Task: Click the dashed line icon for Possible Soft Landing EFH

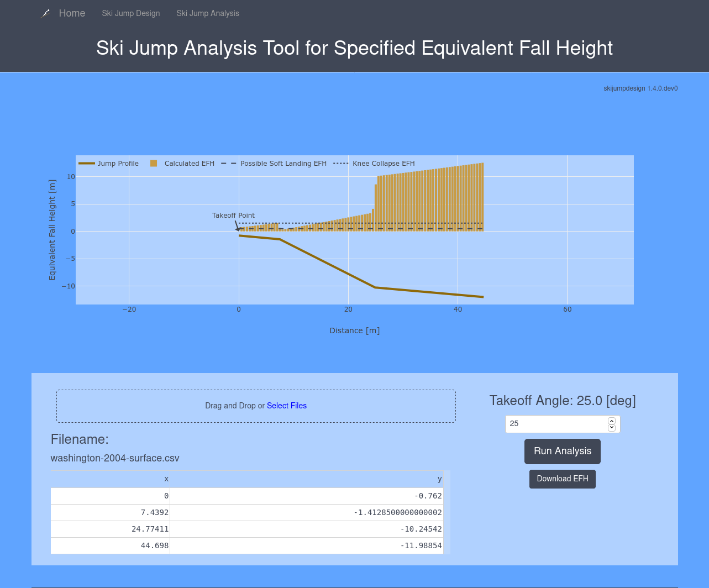Action: pos(228,164)
